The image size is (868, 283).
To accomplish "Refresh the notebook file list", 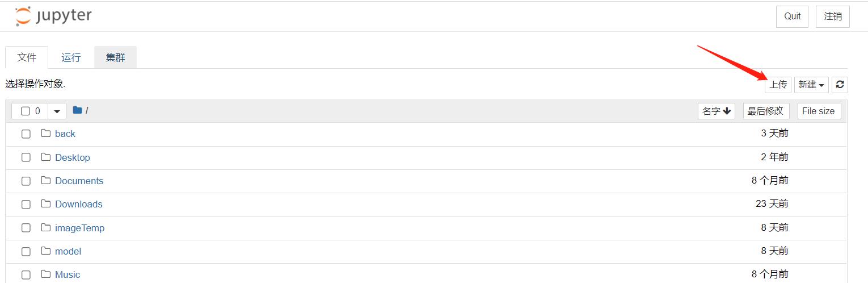I will pyautogui.click(x=840, y=85).
